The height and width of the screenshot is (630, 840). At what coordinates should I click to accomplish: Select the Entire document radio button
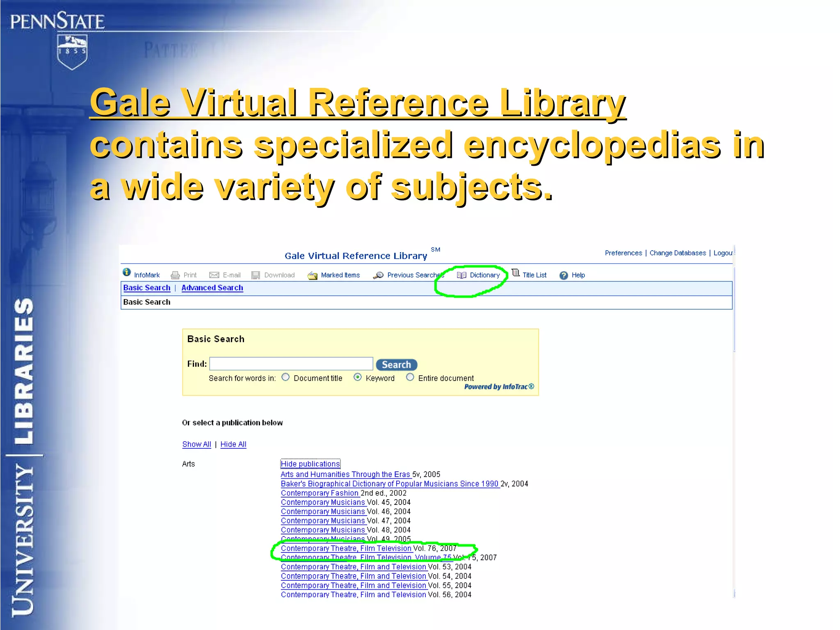tap(410, 377)
